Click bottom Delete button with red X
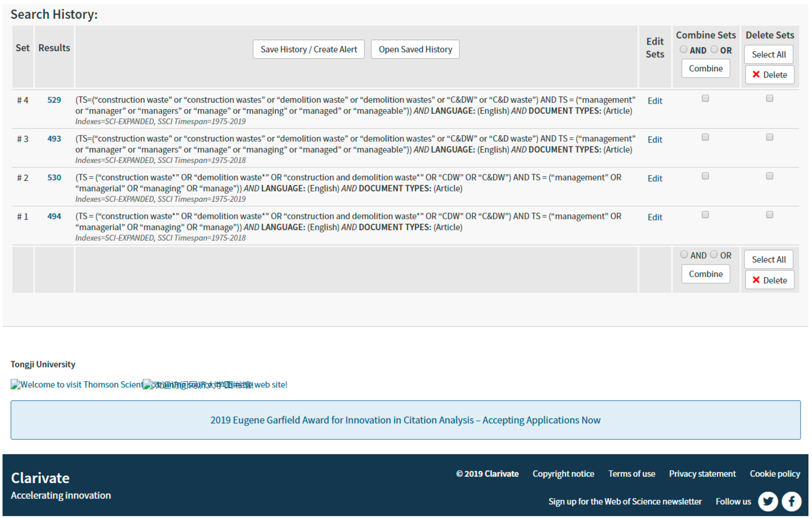Viewport: 812px width, 519px height. coord(769,280)
